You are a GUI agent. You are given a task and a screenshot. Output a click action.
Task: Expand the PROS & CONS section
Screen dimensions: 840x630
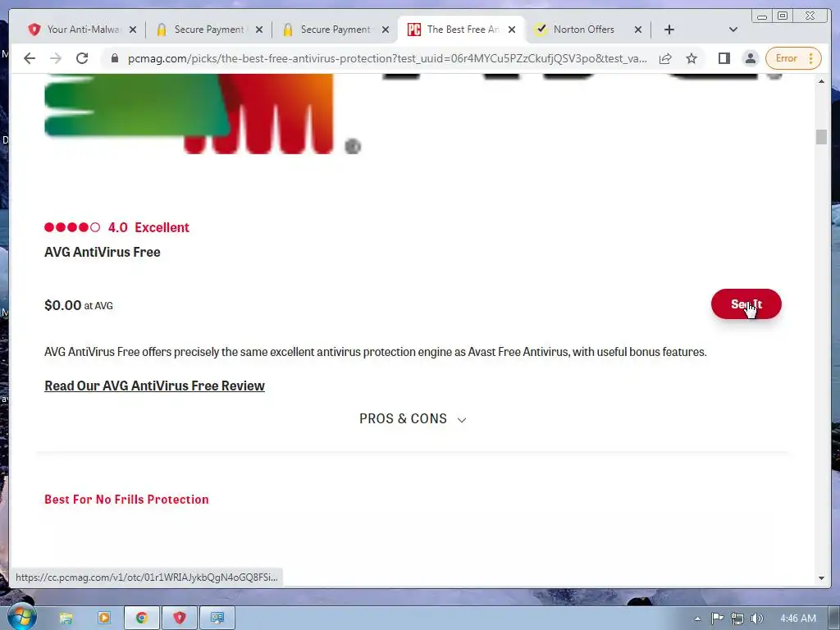[413, 419]
